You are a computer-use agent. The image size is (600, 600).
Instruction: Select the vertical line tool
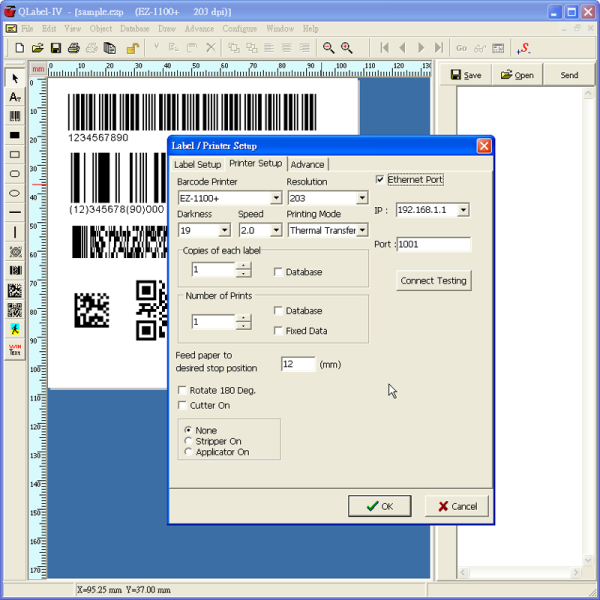15,232
